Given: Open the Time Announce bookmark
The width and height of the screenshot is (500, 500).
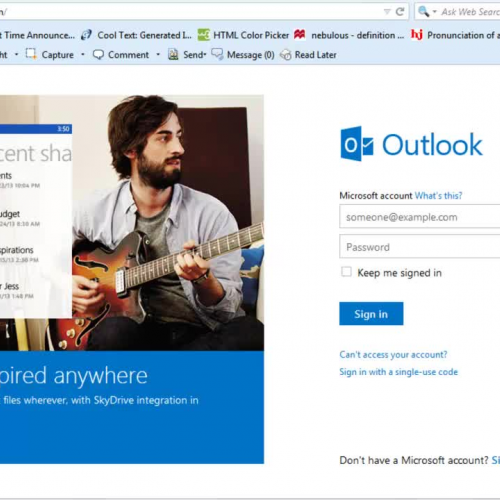Looking at the screenshot, I should pyautogui.click(x=37, y=35).
